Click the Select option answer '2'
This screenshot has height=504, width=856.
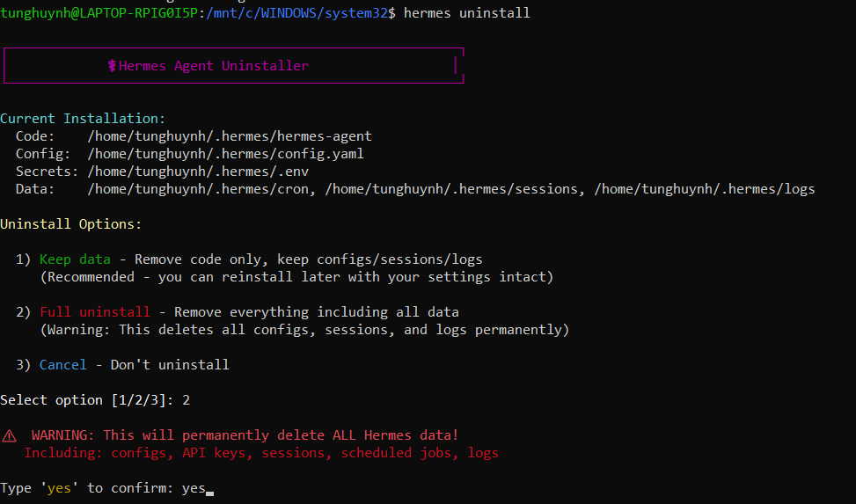point(186,400)
